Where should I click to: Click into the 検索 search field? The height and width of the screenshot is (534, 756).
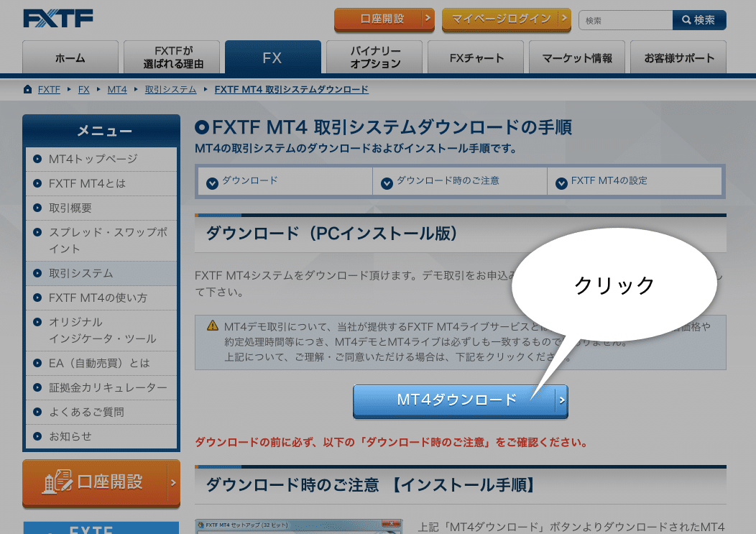626,20
